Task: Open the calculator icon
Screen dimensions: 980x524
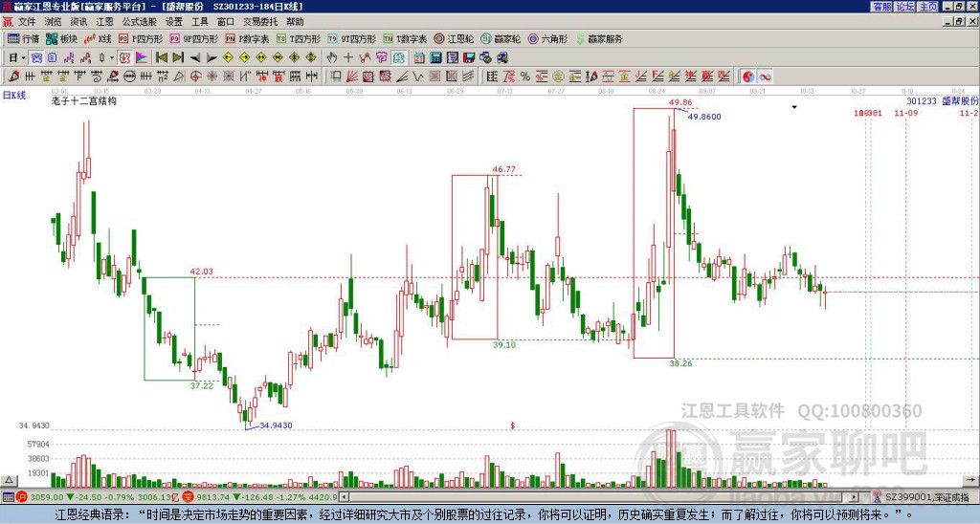Action: (435, 58)
